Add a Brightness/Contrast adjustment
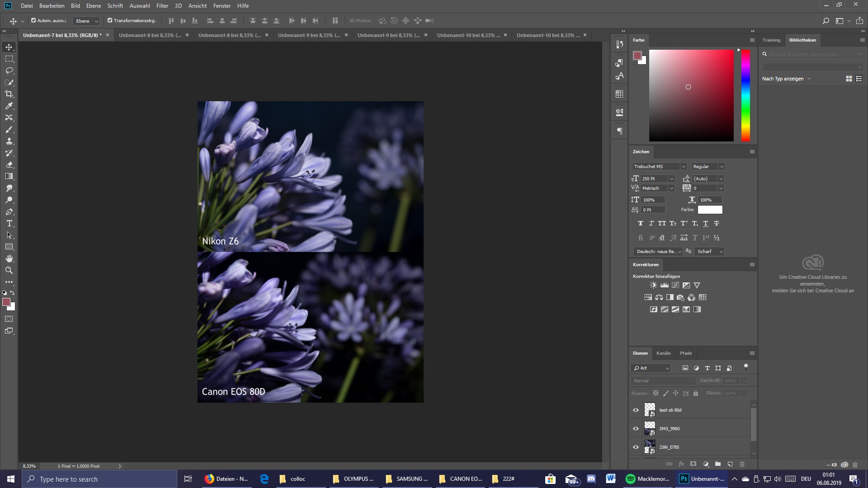The height and width of the screenshot is (488, 868). 653,285
